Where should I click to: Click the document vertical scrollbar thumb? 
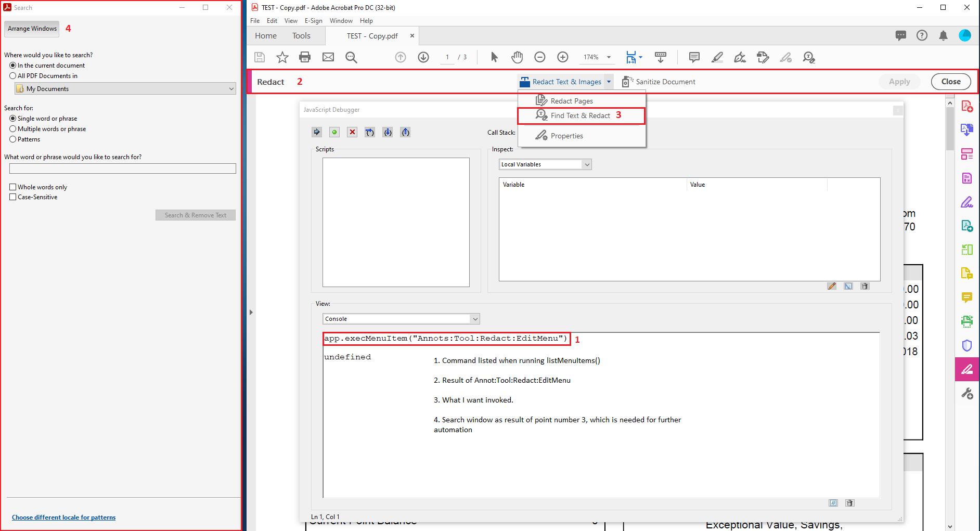[950, 129]
